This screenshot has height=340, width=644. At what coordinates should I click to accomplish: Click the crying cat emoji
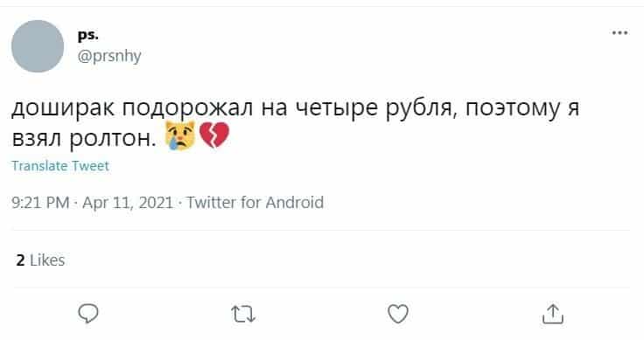point(180,135)
